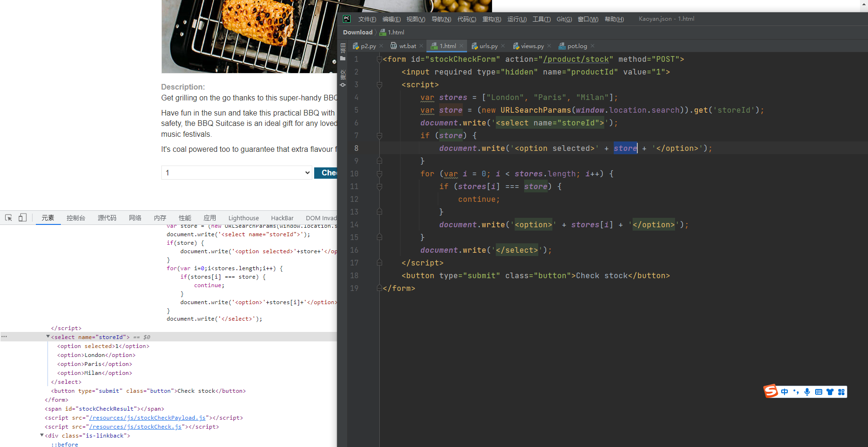Viewport: 868px width, 447px height.
Task: Switch to the 网络 tab in DevTools
Action: point(135,217)
